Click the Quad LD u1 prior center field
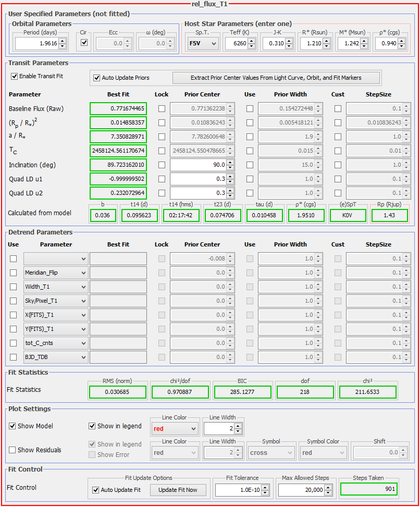 pyautogui.click(x=198, y=179)
